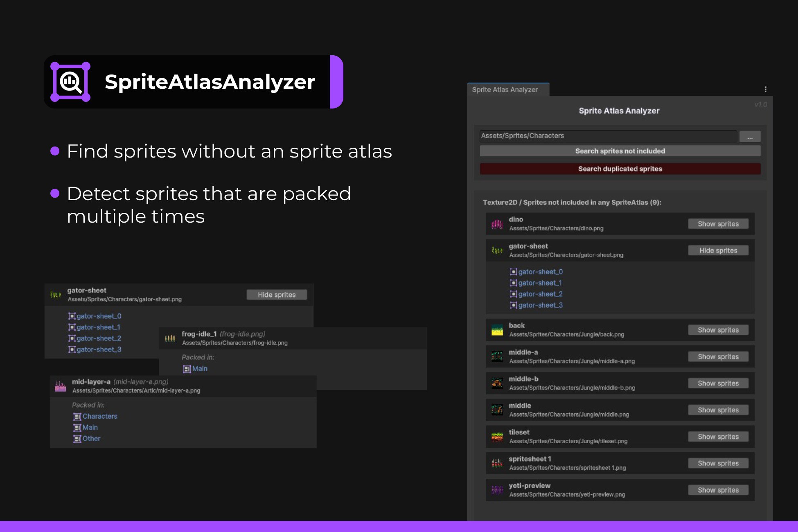Click the sprite icon beside gator-sheet_0
The image size is (798, 532).
tap(514, 271)
